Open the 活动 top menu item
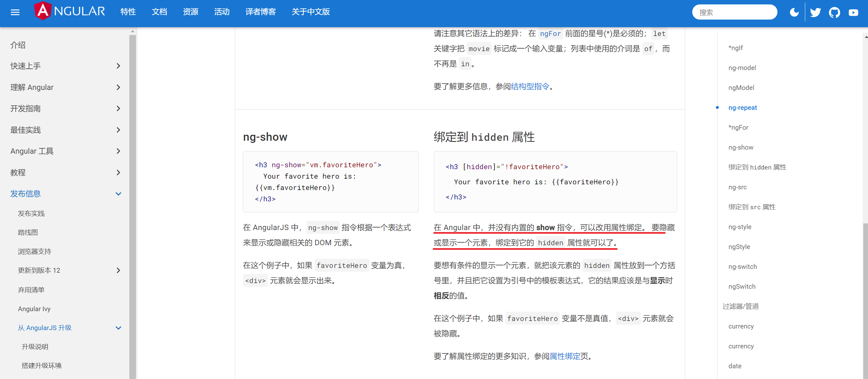 [222, 12]
